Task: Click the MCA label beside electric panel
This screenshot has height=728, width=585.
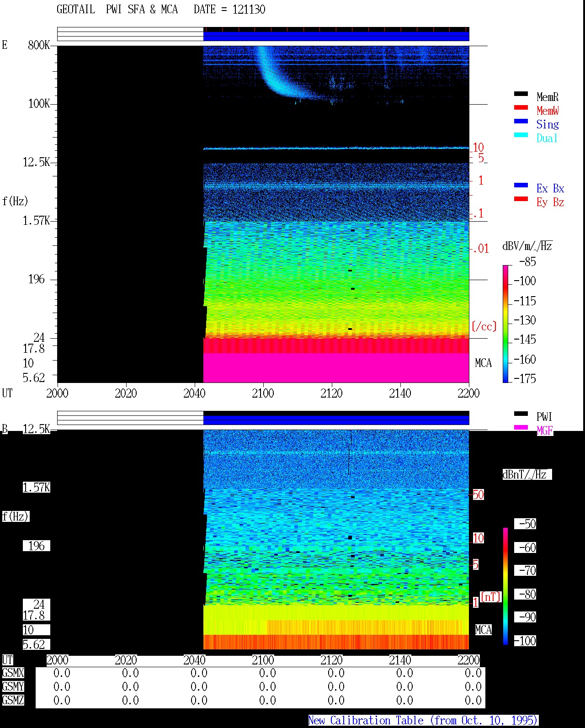Action: (x=483, y=363)
